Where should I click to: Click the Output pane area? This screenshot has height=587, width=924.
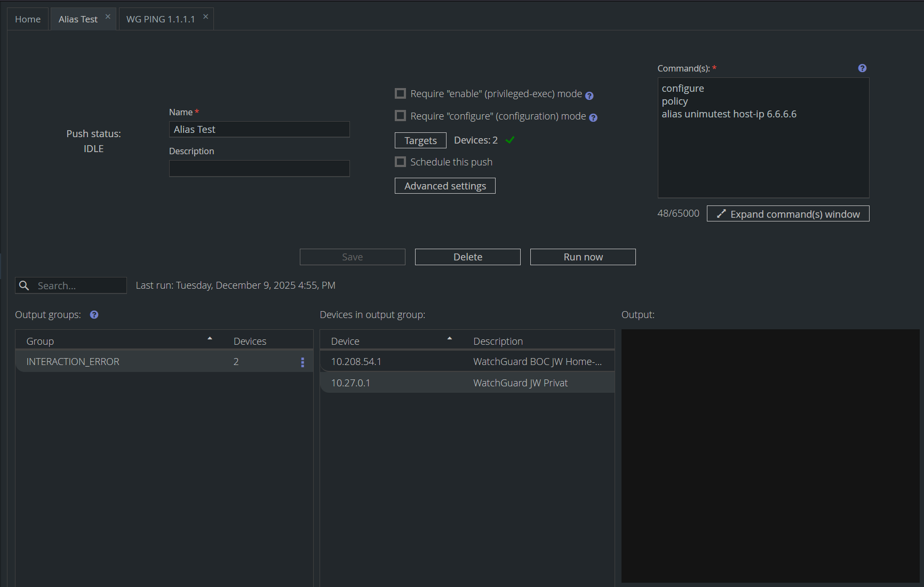point(770,456)
